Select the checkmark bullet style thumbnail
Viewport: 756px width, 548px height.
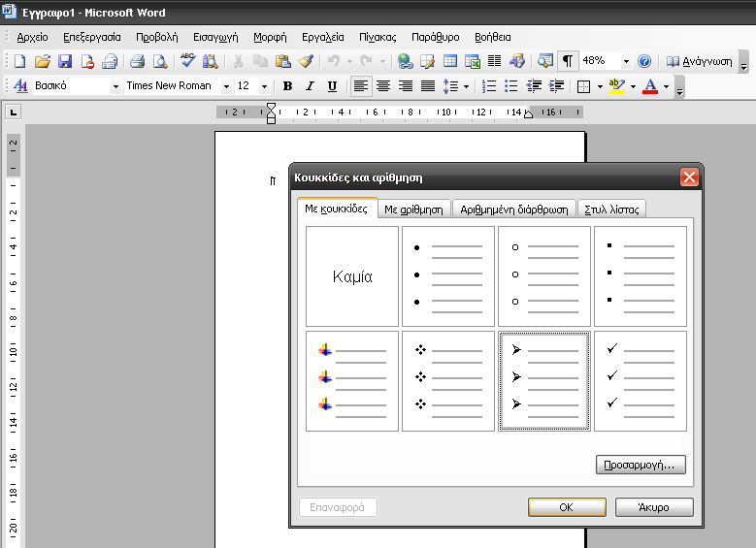640,380
